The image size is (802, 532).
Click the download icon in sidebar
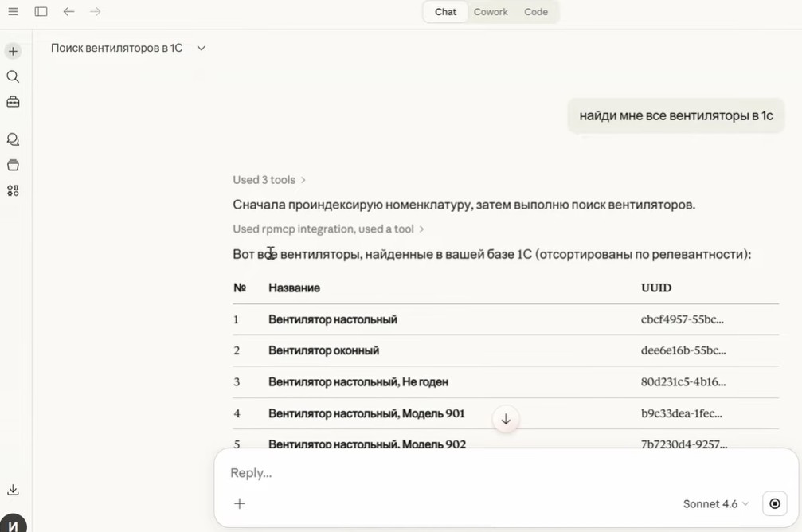click(13, 490)
